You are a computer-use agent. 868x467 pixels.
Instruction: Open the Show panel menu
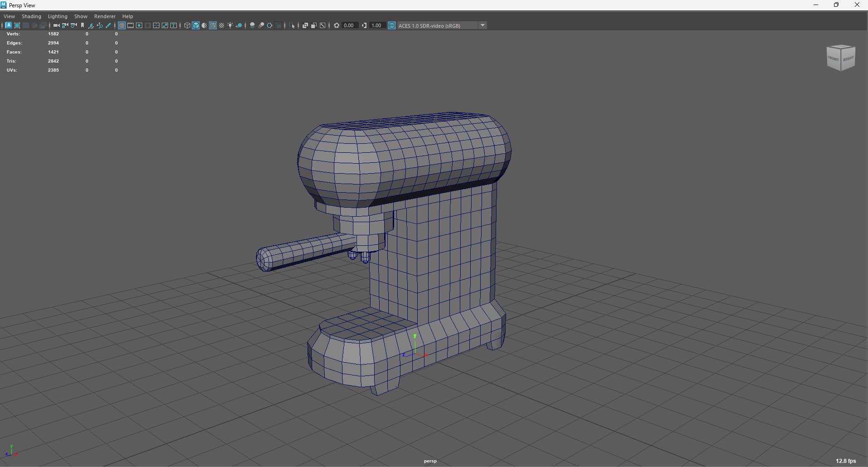[x=81, y=16]
